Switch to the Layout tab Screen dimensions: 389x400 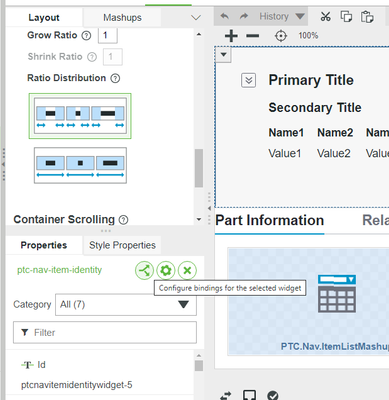pyautogui.click(x=44, y=17)
